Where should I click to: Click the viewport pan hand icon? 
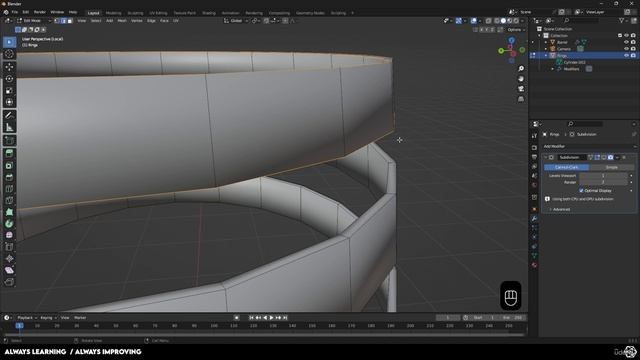click(x=521, y=79)
